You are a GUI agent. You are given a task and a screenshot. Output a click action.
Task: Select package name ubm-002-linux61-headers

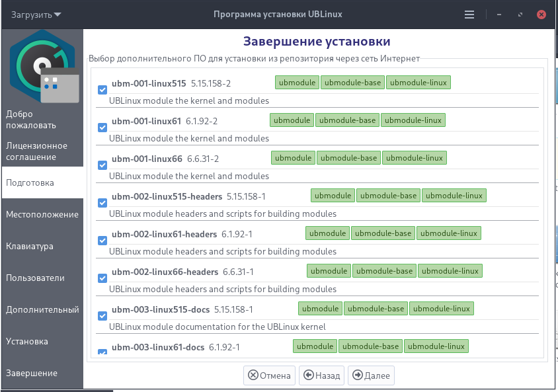[165, 235]
